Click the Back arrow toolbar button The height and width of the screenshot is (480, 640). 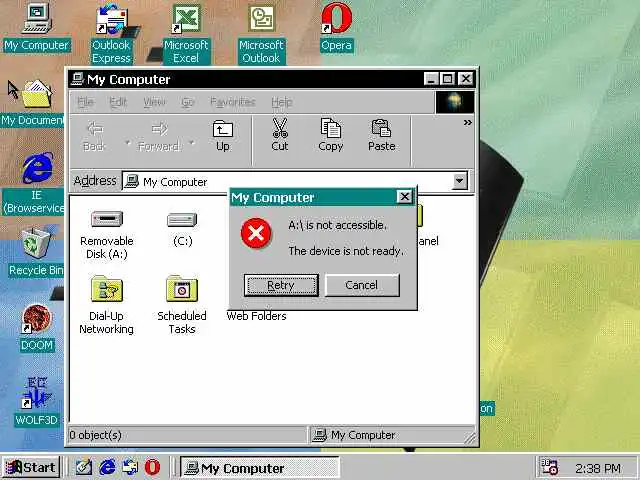click(95, 136)
